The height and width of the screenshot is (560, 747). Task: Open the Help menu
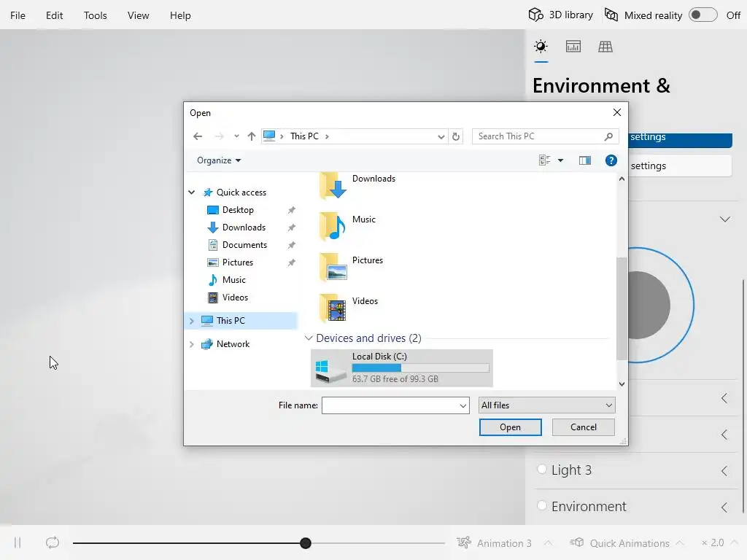pyautogui.click(x=180, y=15)
